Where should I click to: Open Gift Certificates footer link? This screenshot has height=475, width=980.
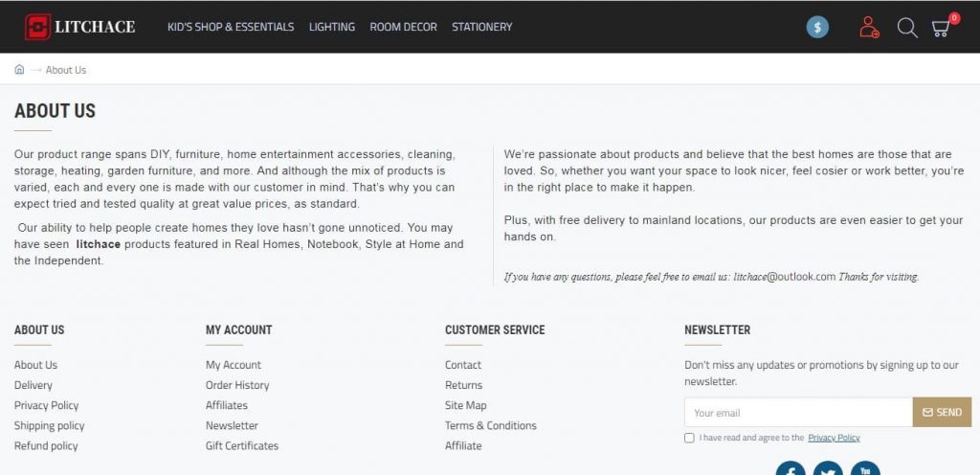242,445
